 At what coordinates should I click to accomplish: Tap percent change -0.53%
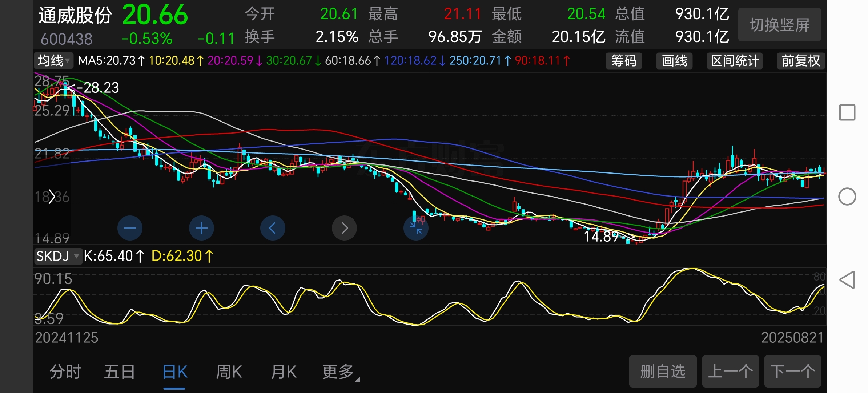[147, 39]
